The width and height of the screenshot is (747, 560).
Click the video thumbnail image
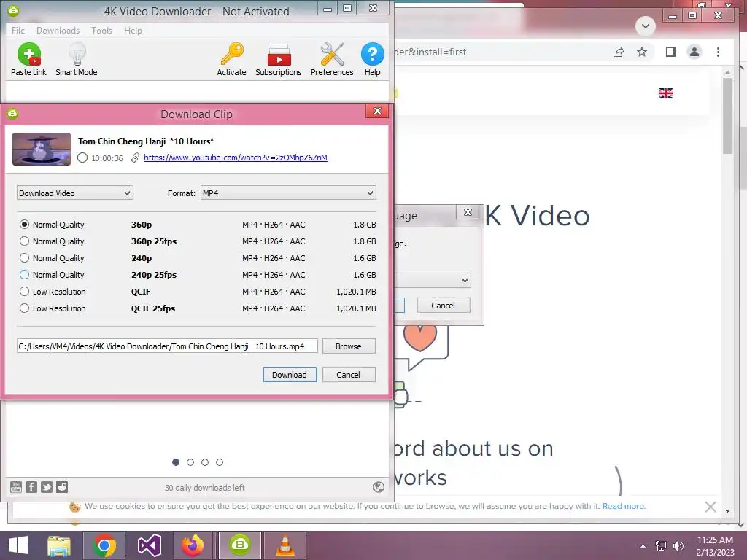tap(42, 149)
